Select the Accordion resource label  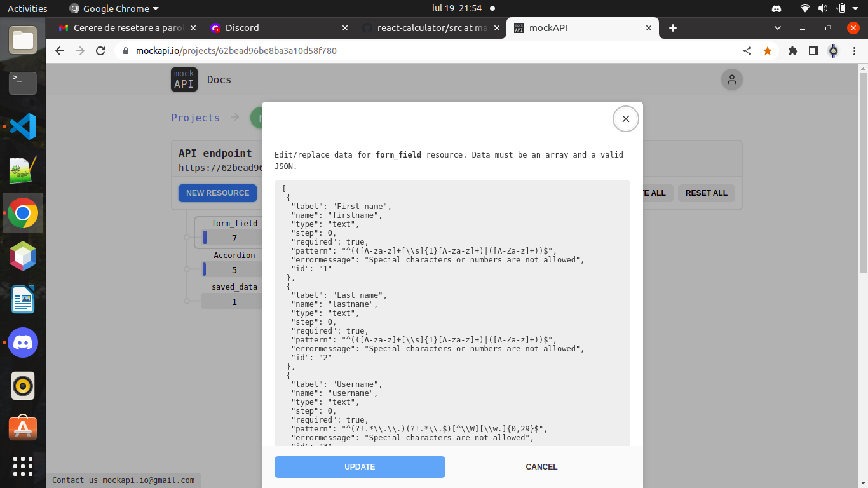[234, 255]
